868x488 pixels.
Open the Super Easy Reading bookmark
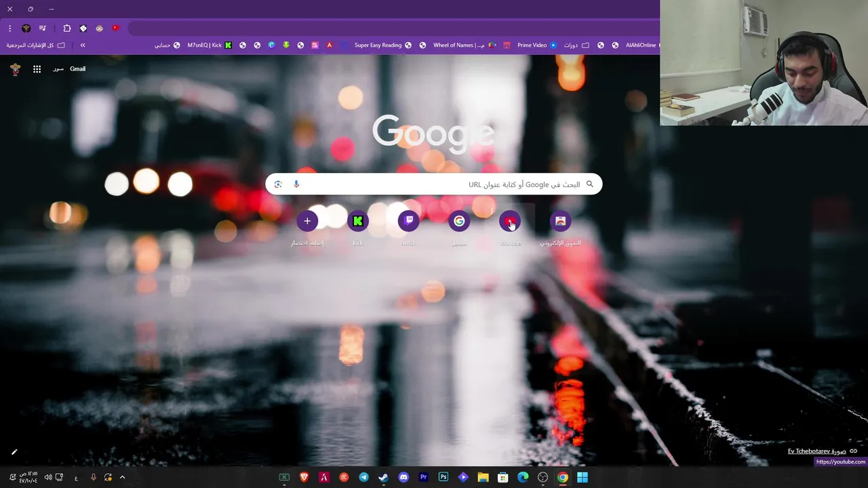click(x=382, y=45)
